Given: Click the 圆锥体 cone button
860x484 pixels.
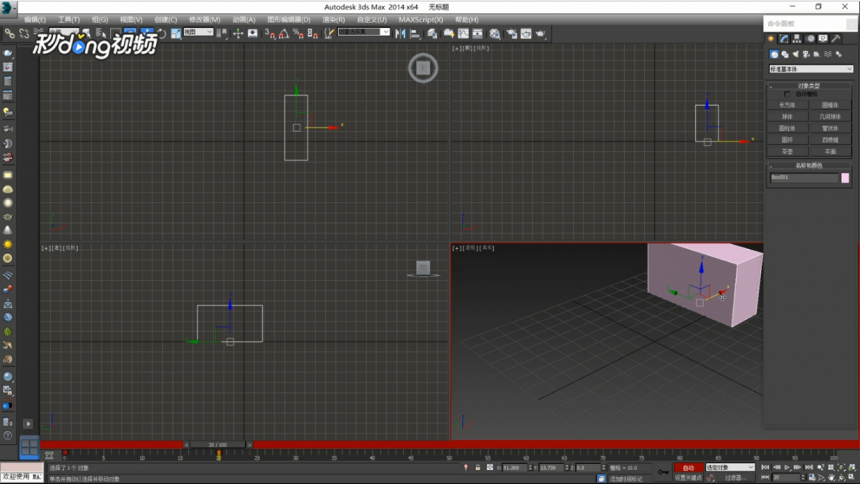Looking at the screenshot, I should tap(830, 105).
